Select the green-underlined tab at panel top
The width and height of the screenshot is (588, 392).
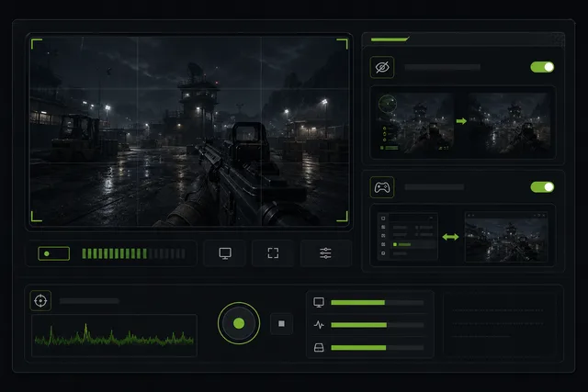pyautogui.click(x=390, y=39)
